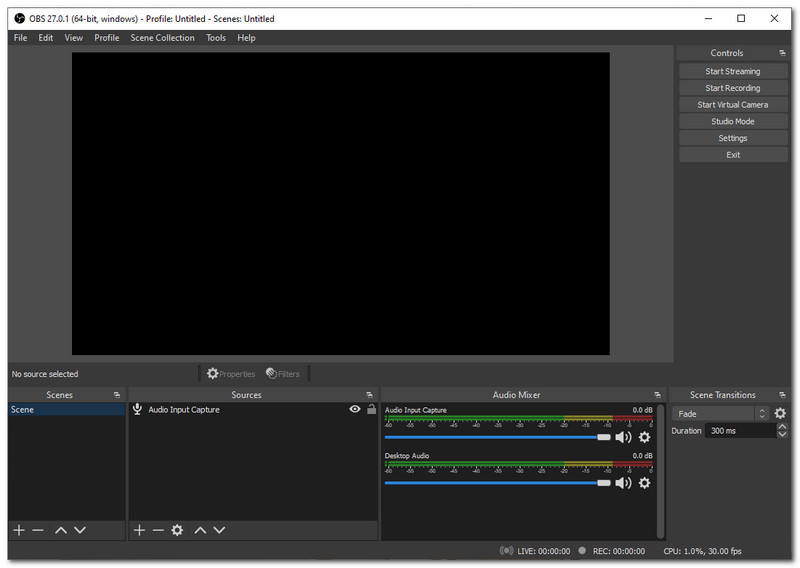This screenshot has height=568, width=800.
Task: Open Desktop Audio mixer settings gear
Action: 644,483
